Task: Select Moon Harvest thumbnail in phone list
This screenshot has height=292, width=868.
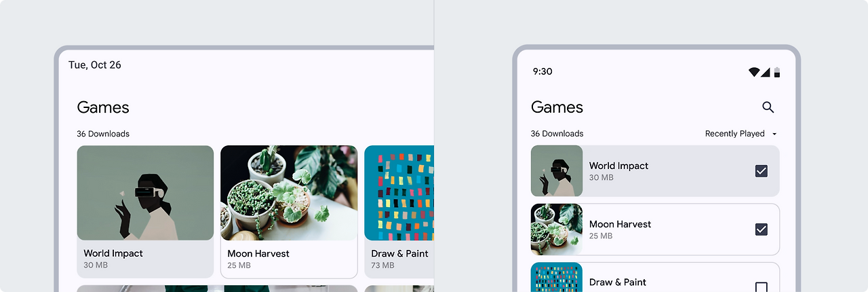Action: [x=557, y=230]
